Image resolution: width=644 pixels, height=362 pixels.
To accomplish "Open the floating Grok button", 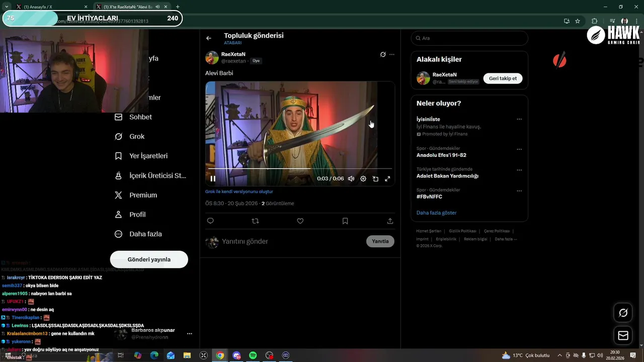I will click(x=623, y=313).
